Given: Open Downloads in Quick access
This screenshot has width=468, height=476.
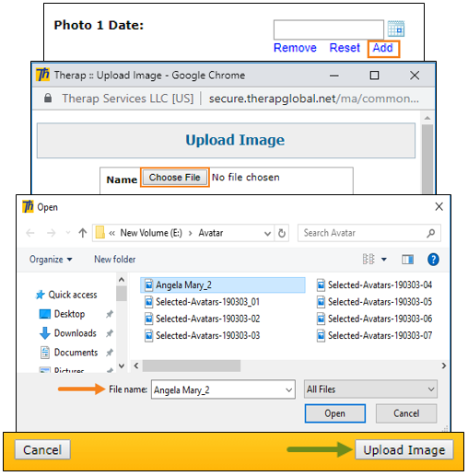Looking at the screenshot, I should coord(76,333).
